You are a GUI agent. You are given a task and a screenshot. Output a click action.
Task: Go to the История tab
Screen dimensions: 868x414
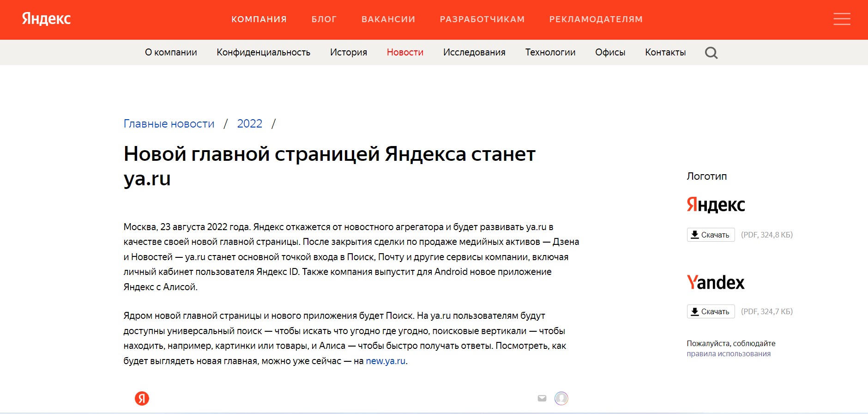(x=349, y=52)
